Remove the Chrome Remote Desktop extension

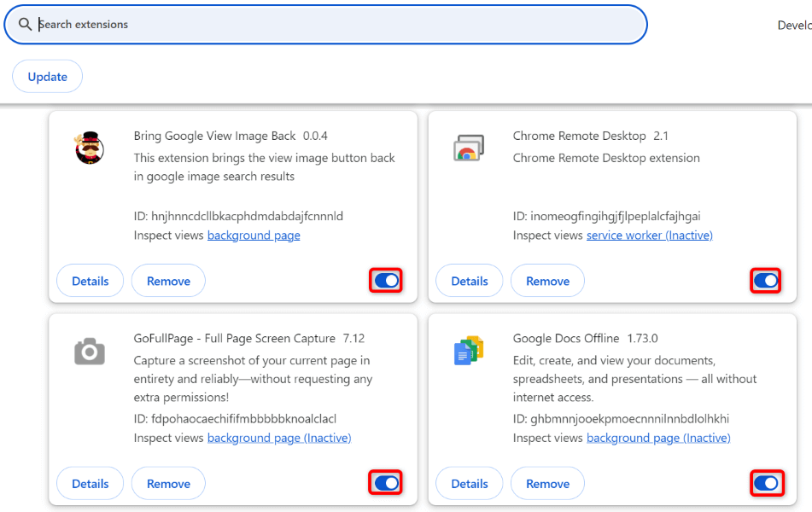click(x=547, y=280)
